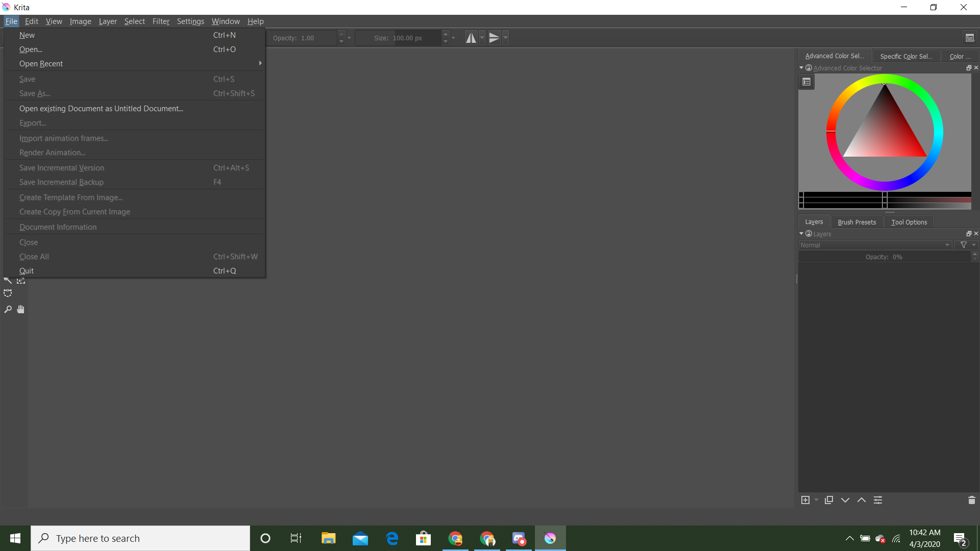Move the selected layer down

coord(845,500)
